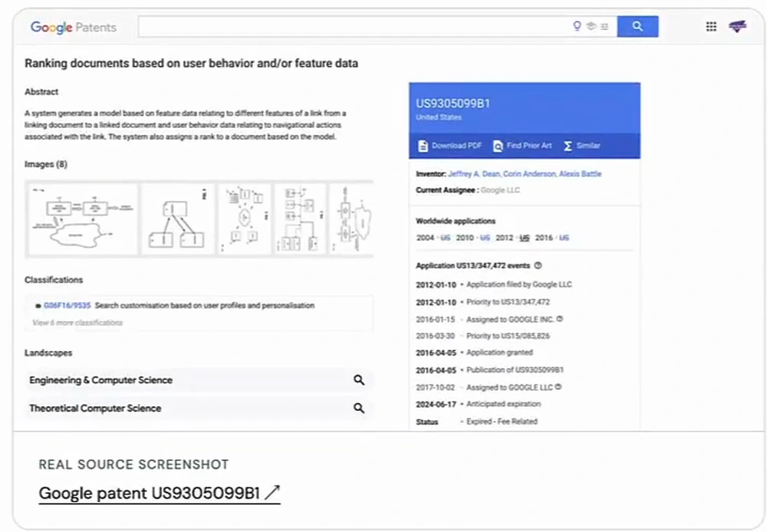Image resolution: width=767 pixels, height=532 pixels.
Task: Open the 2004 US application link
Action: (445, 238)
